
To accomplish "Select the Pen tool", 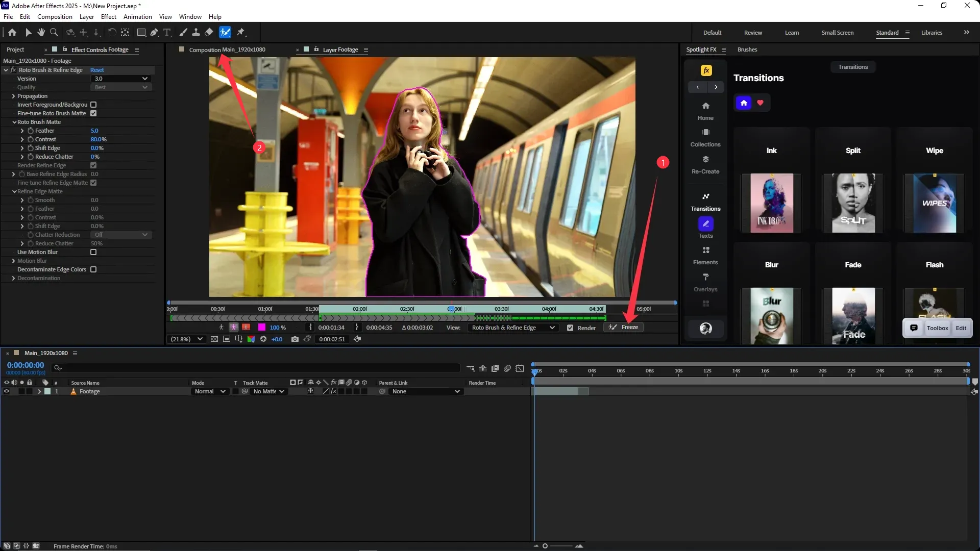I will point(154,32).
